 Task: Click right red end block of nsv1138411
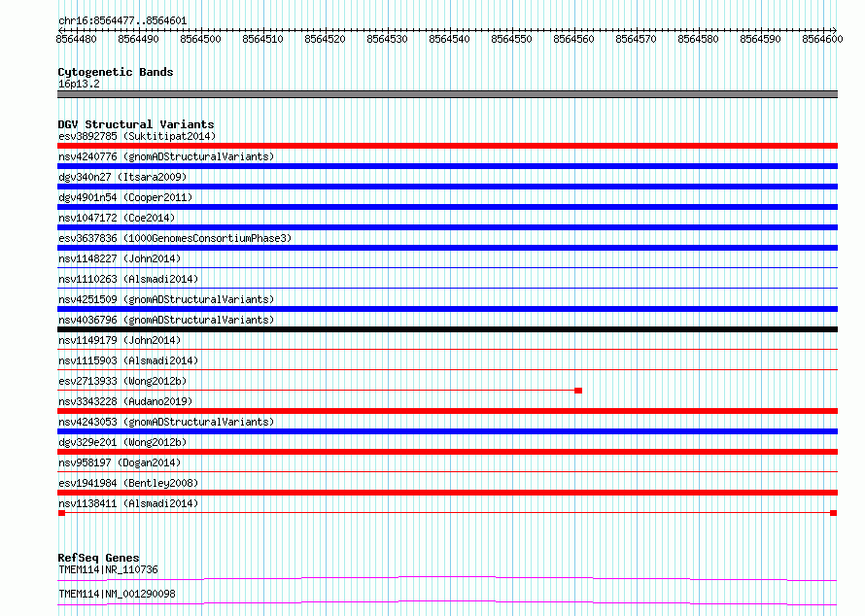[x=834, y=513]
